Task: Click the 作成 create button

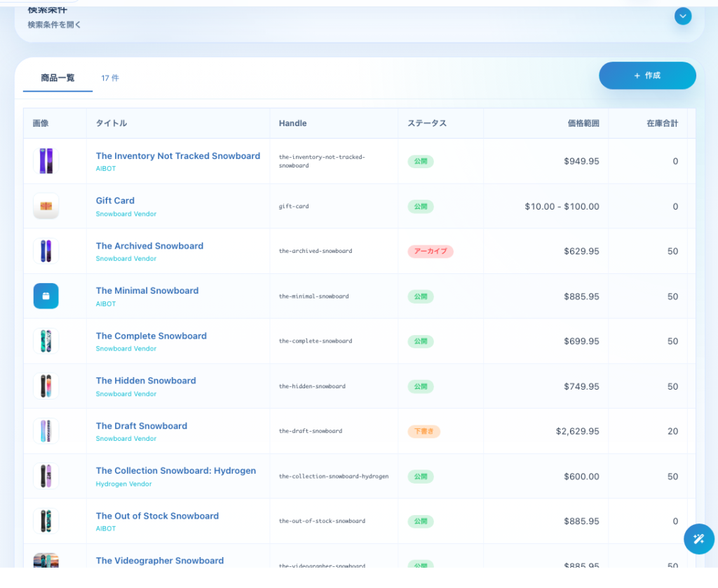Action: tap(647, 76)
